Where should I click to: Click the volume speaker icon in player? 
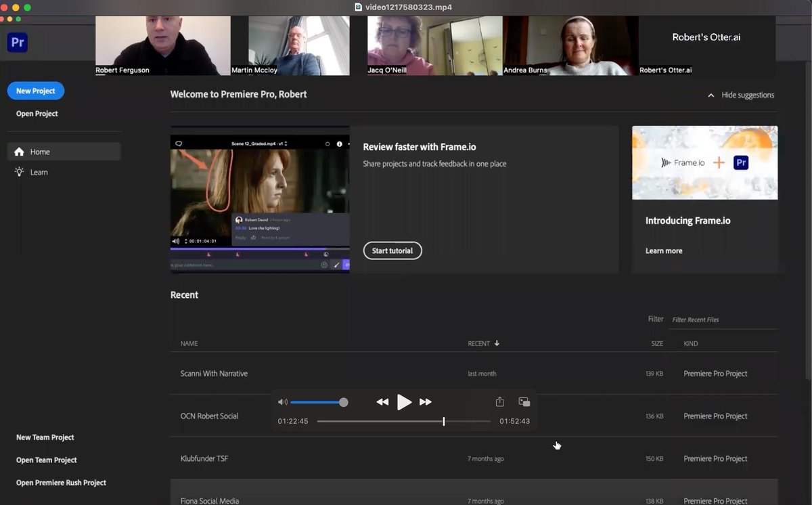point(282,402)
